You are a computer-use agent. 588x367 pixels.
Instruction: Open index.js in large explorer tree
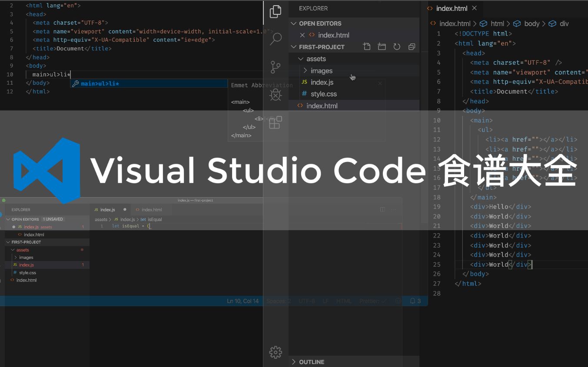[x=322, y=82]
